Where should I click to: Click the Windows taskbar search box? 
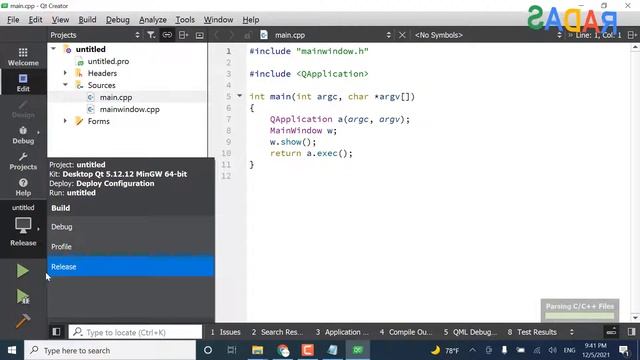point(110,350)
